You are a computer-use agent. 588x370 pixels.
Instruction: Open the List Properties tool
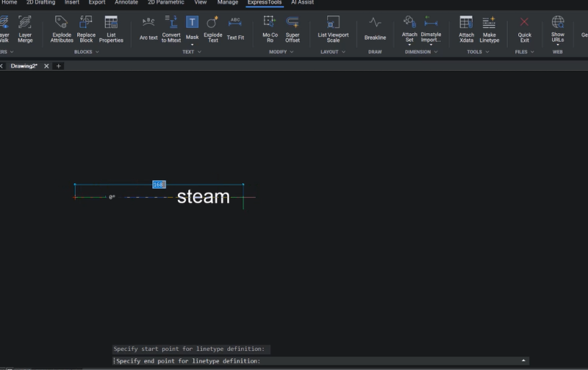(111, 29)
